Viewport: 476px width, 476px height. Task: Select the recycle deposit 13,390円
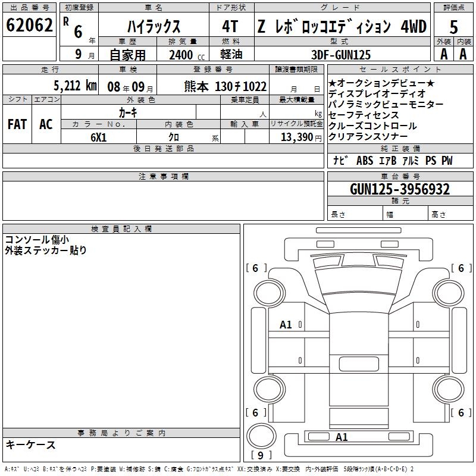pos(301,137)
